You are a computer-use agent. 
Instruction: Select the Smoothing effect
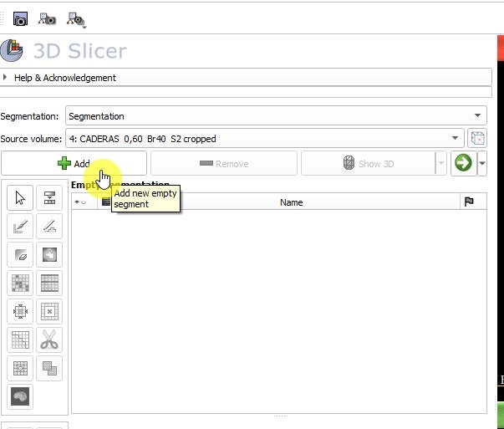pyautogui.click(x=20, y=340)
